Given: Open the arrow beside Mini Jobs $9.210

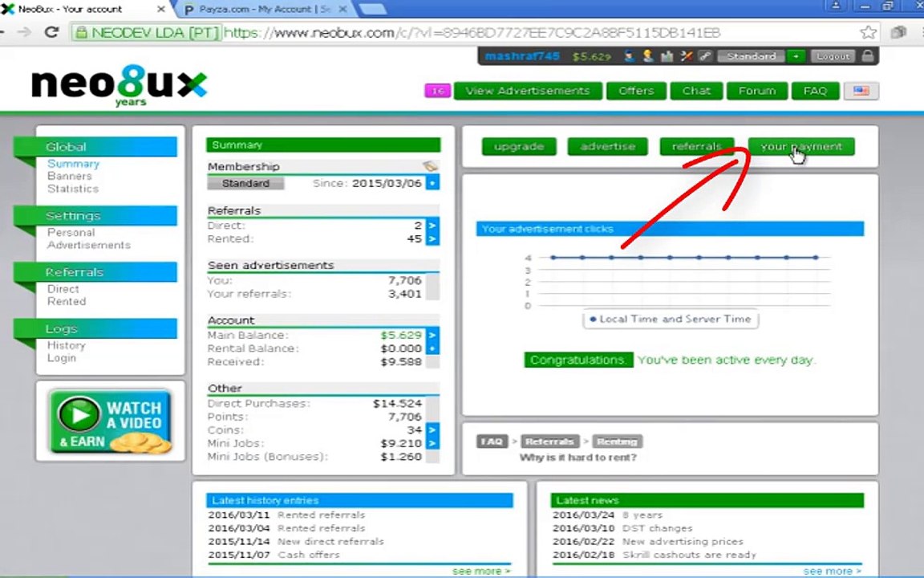Looking at the screenshot, I should (x=432, y=443).
